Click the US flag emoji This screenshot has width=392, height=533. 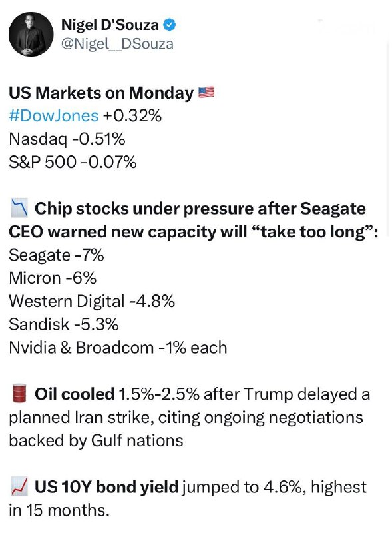[206, 92]
